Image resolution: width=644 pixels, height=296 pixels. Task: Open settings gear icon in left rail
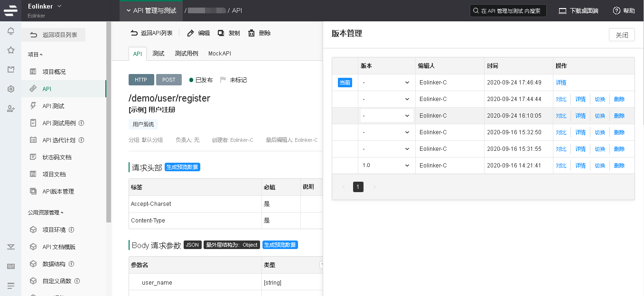[x=10, y=89]
